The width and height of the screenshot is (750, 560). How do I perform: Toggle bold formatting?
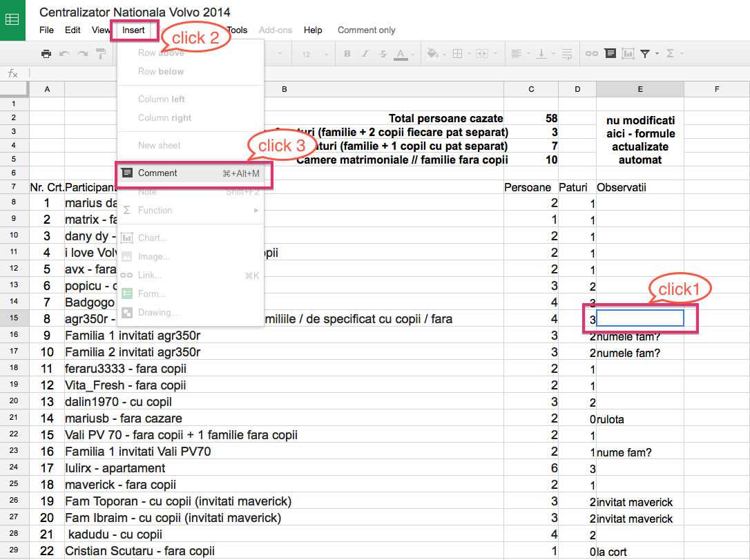(x=347, y=54)
